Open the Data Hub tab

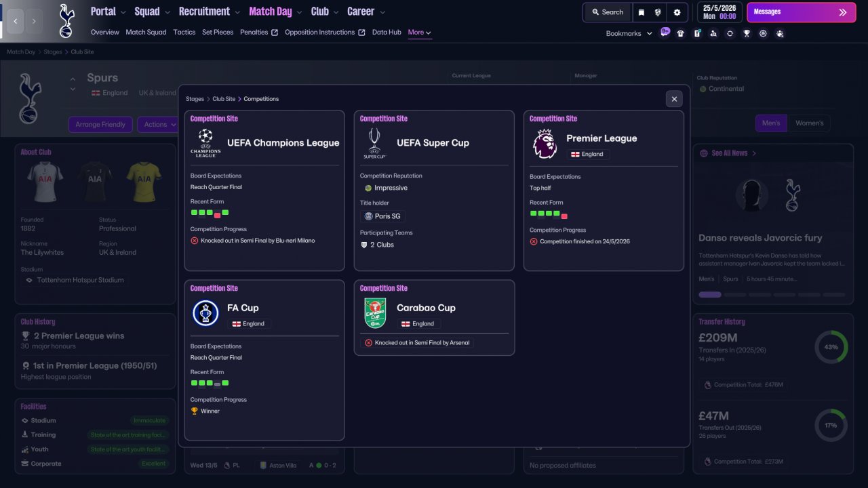pyautogui.click(x=387, y=33)
